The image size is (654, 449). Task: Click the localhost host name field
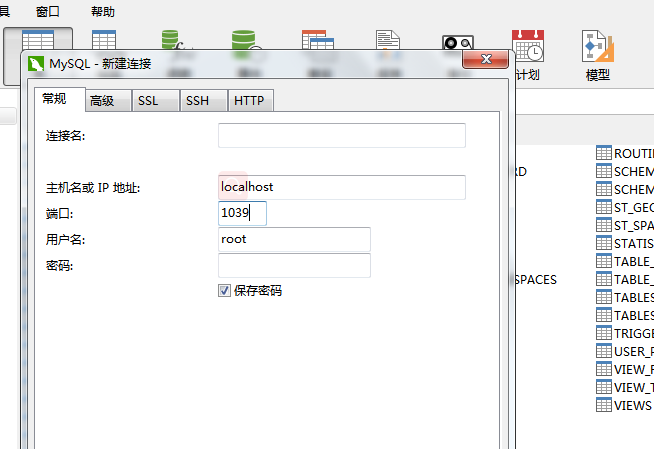click(x=342, y=187)
